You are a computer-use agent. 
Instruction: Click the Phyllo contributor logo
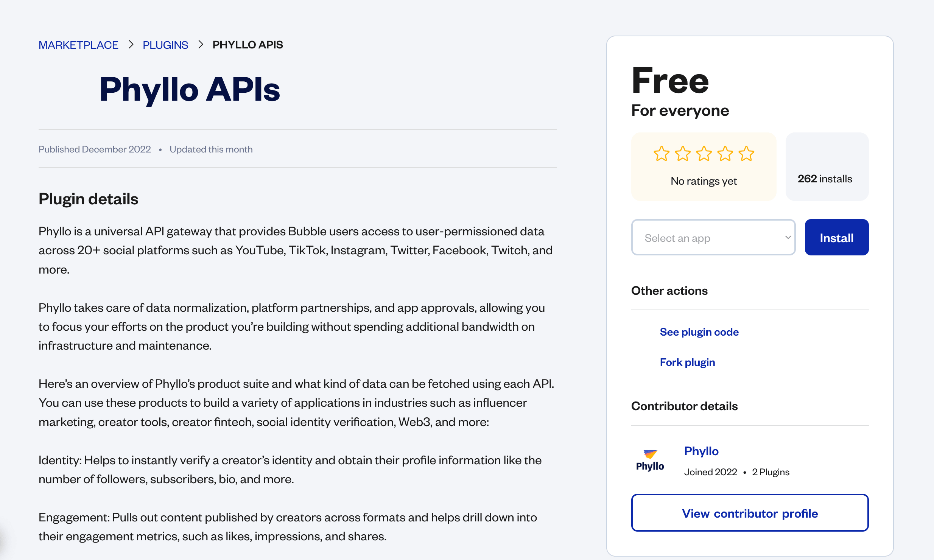coord(650,460)
